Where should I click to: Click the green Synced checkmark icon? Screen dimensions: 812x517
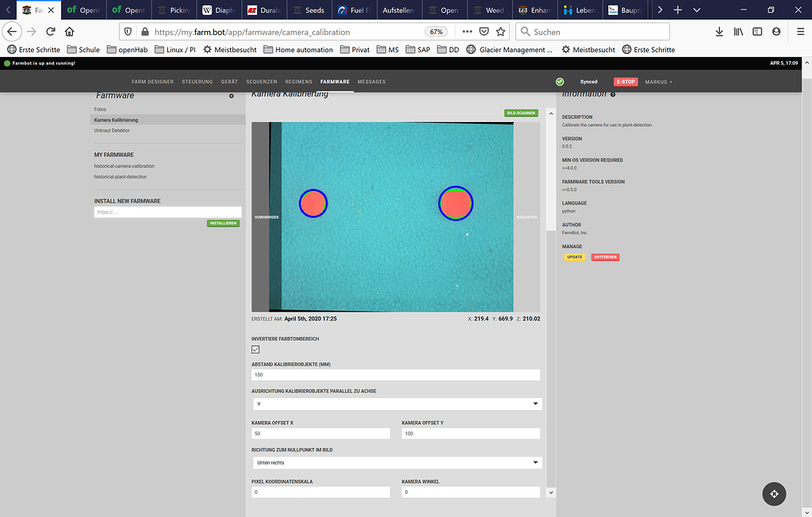[560, 81]
